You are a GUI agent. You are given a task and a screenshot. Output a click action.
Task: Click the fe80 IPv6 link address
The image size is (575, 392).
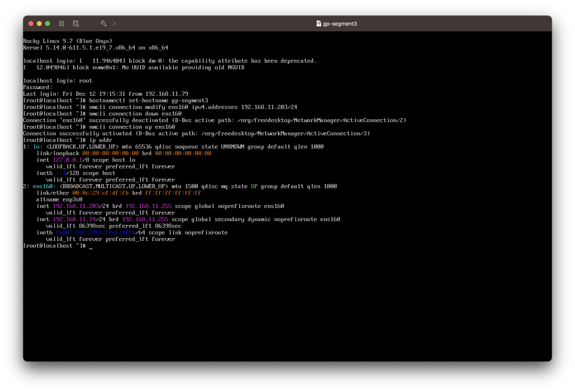coord(95,233)
